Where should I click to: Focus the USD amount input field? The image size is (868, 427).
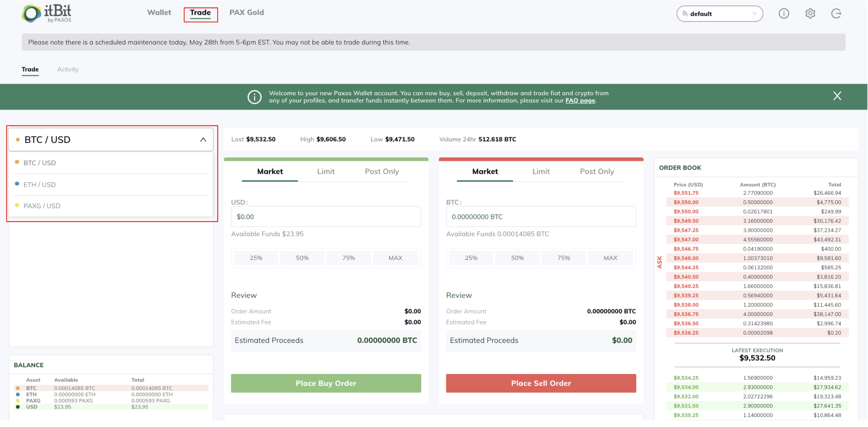pos(326,217)
